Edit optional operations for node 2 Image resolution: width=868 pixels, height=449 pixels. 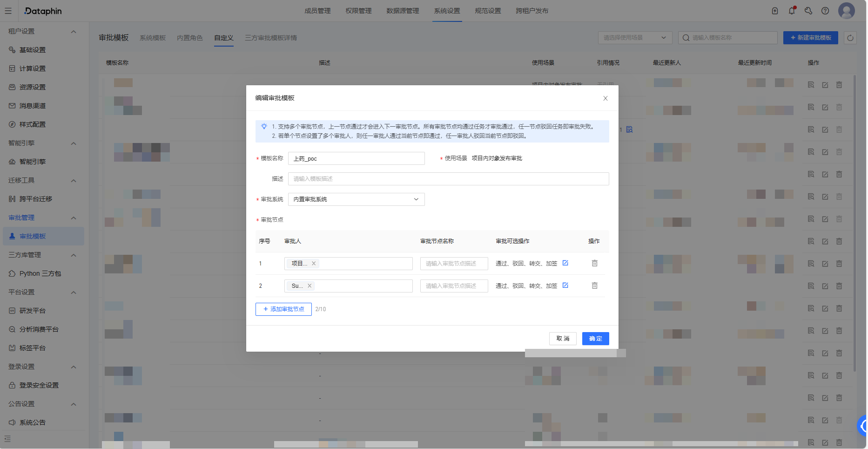point(565,286)
